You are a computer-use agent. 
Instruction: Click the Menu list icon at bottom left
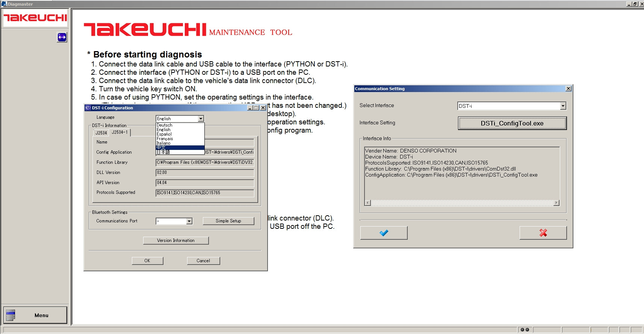pyautogui.click(x=11, y=315)
